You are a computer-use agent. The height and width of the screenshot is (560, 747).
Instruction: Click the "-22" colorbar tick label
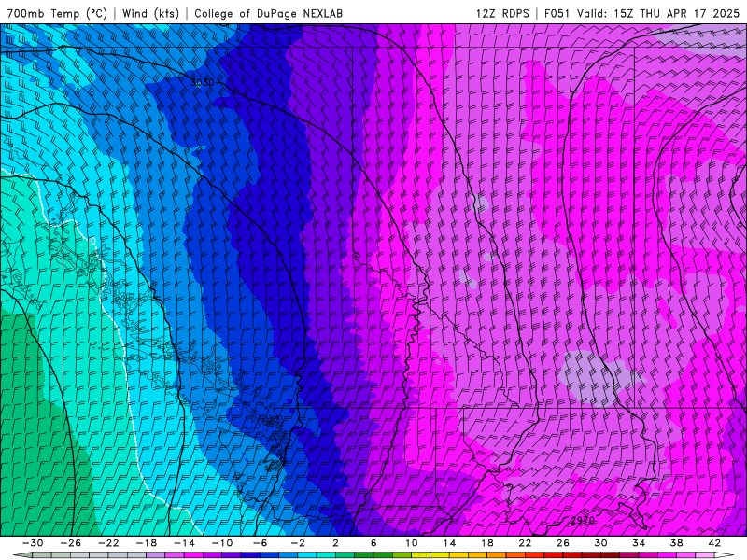[108, 543]
